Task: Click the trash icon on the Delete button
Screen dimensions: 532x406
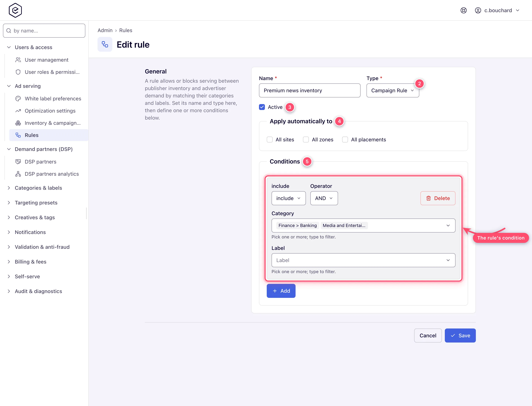Action: pos(428,198)
